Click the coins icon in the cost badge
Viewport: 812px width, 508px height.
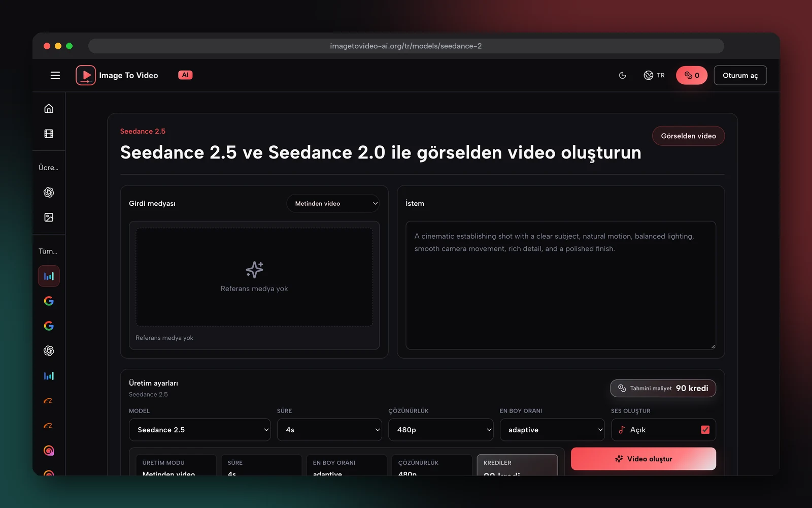622,388
